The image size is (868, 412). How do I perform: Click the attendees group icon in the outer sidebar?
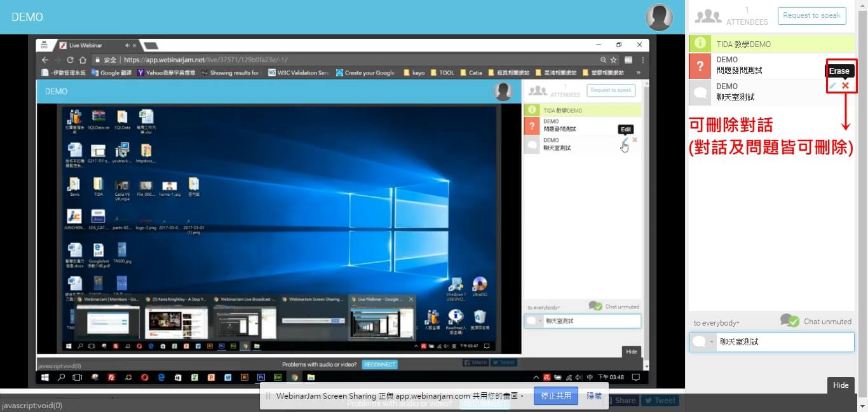[x=709, y=17]
